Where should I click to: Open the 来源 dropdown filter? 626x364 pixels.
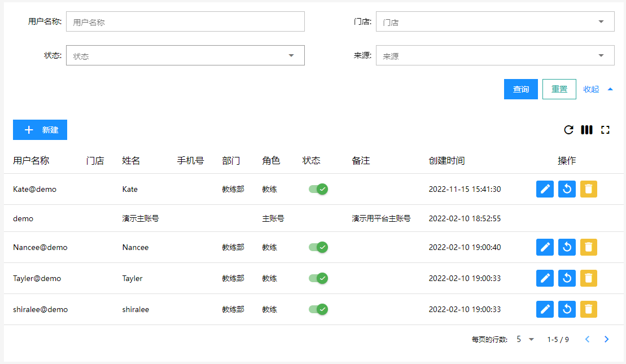494,55
